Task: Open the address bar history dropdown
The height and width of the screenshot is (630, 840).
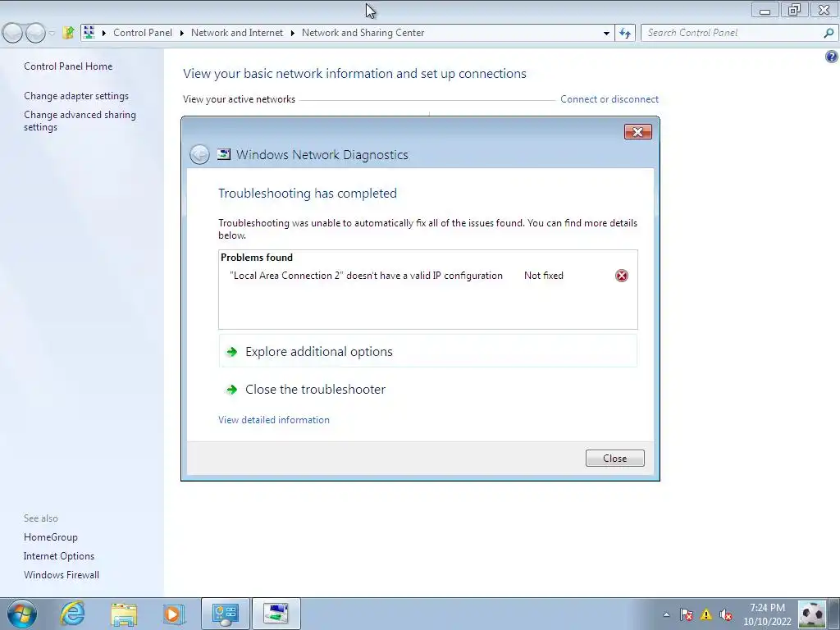Action: [x=606, y=33]
